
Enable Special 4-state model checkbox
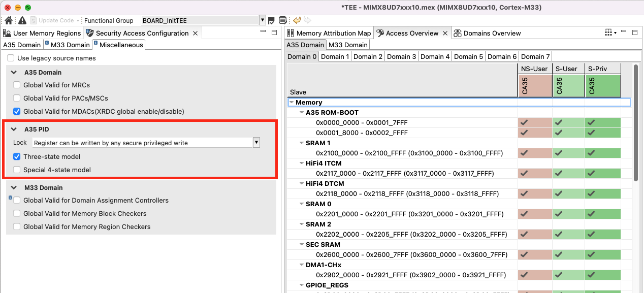pyautogui.click(x=17, y=170)
